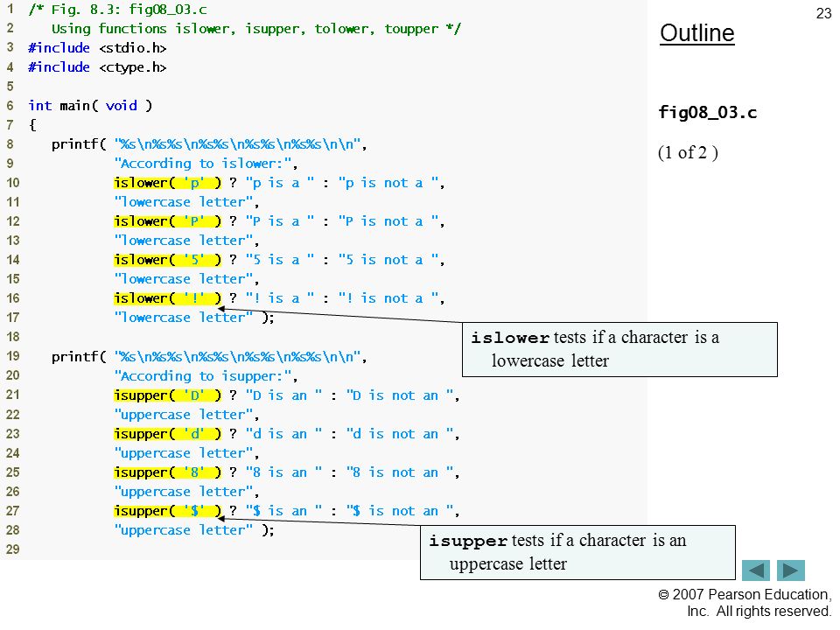Click the 2007 Pearson Education copyright notice
Image resolution: width=840 pixels, height=630 pixels.
(745, 603)
